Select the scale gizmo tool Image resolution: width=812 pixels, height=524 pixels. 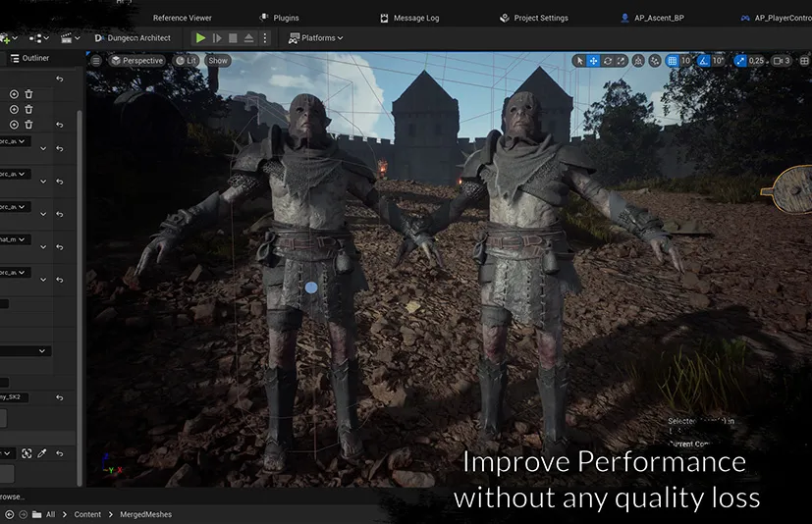tap(623, 61)
